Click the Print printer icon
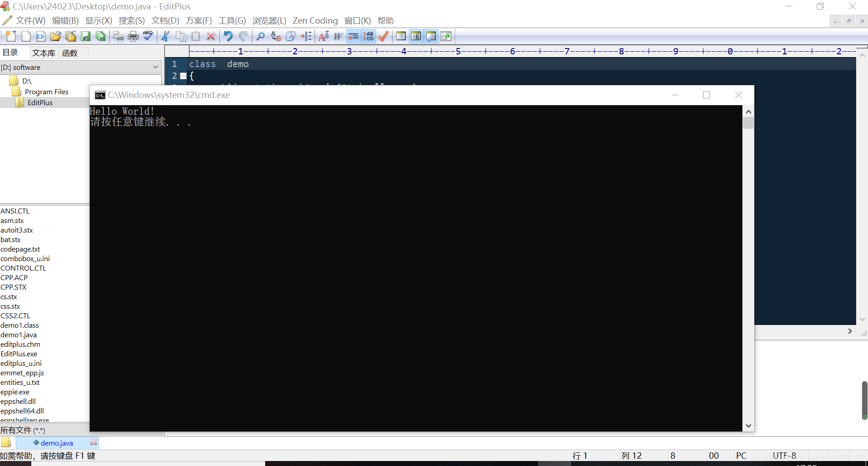The image size is (868, 466). click(133, 36)
